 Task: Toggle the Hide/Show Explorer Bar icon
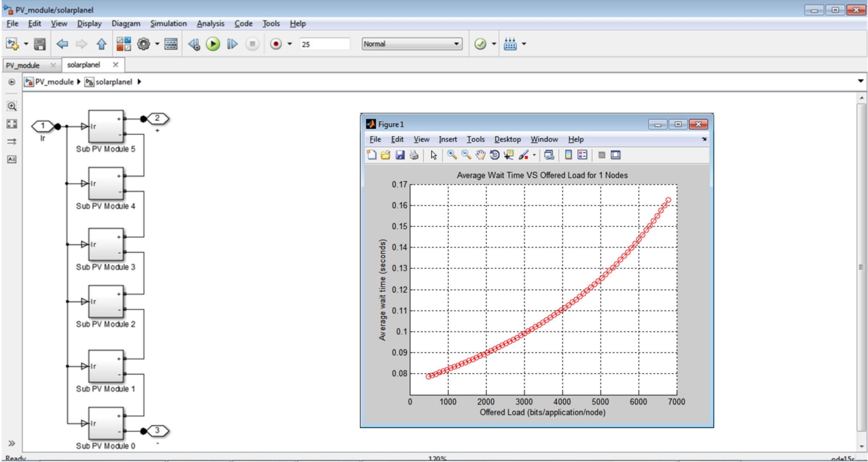point(12,82)
